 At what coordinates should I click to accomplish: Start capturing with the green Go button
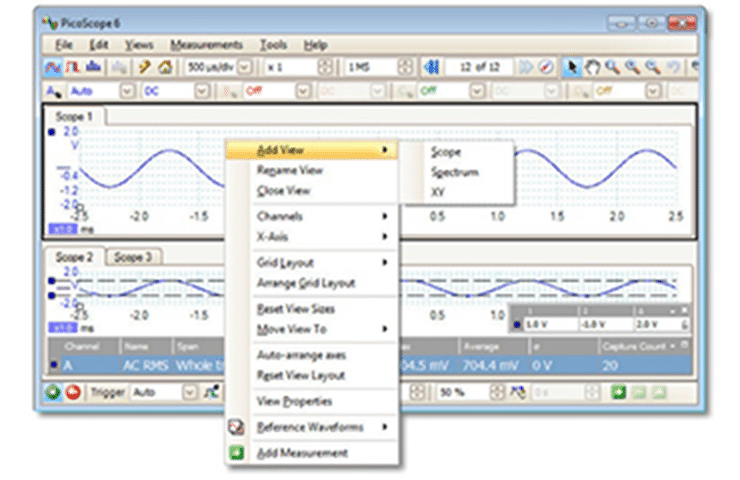(53, 392)
